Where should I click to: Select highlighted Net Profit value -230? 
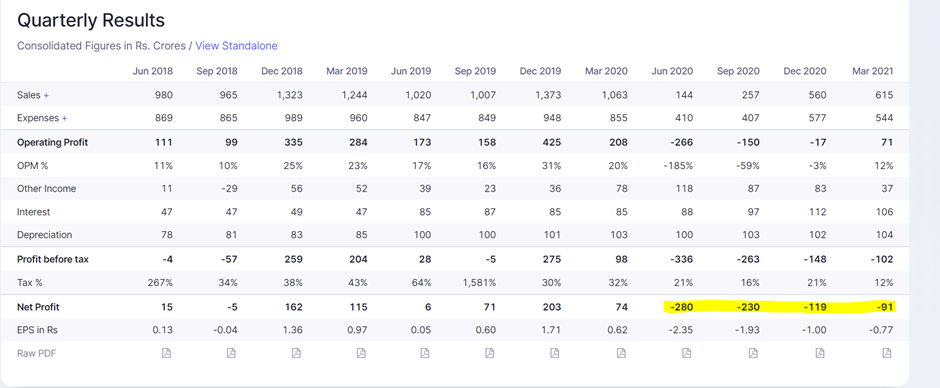(x=748, y=307)
